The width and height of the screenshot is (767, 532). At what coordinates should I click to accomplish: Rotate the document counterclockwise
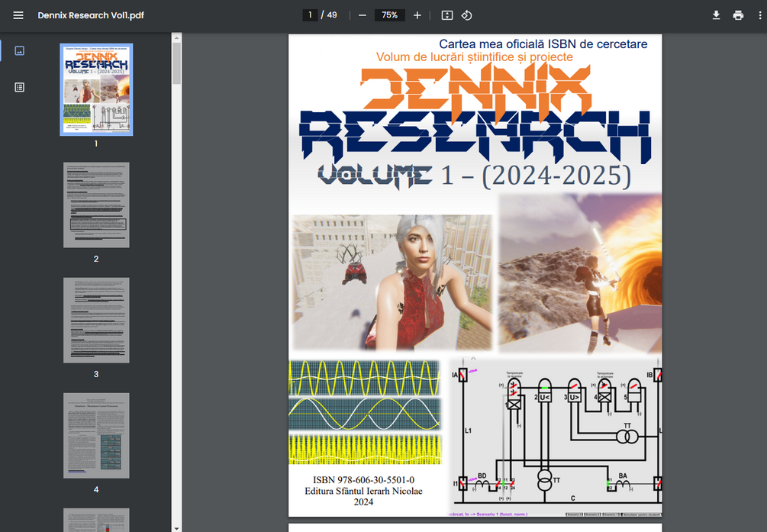(466, 15)
